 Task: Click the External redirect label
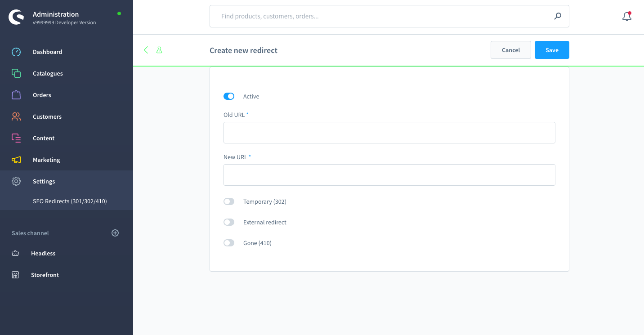tap(265, 222)
